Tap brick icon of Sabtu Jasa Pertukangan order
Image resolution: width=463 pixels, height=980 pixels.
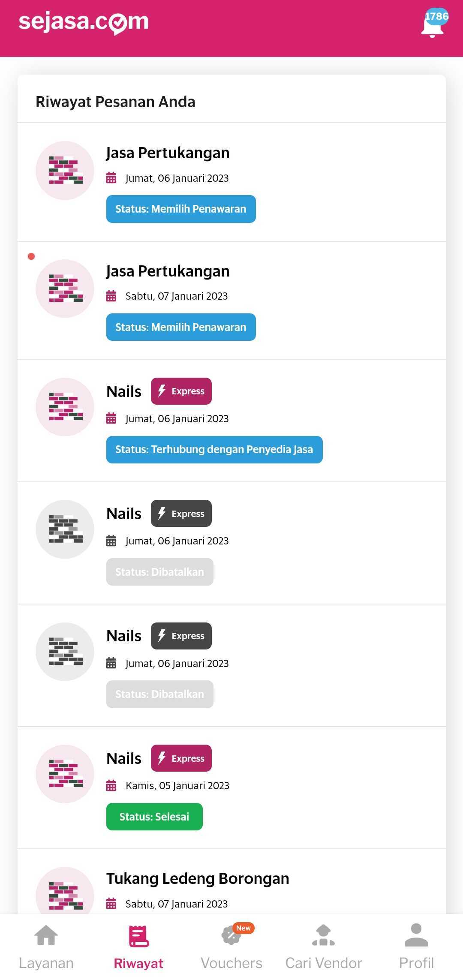click(x=65, y=289)
